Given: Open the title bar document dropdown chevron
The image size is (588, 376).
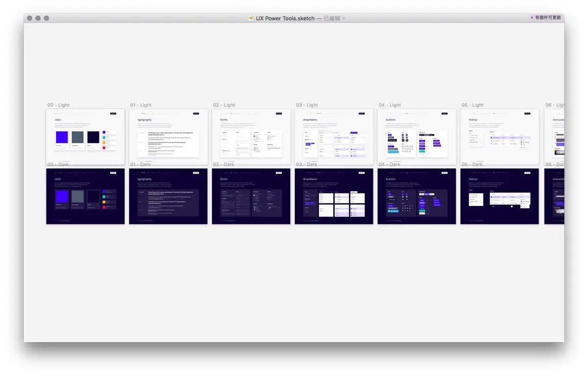Looking at the screenshot, I should click(344, 18).
